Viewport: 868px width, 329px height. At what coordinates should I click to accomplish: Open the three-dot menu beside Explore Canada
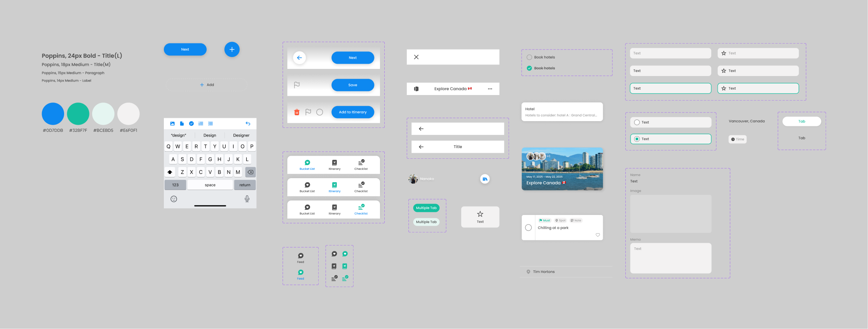tap(490, 89)
